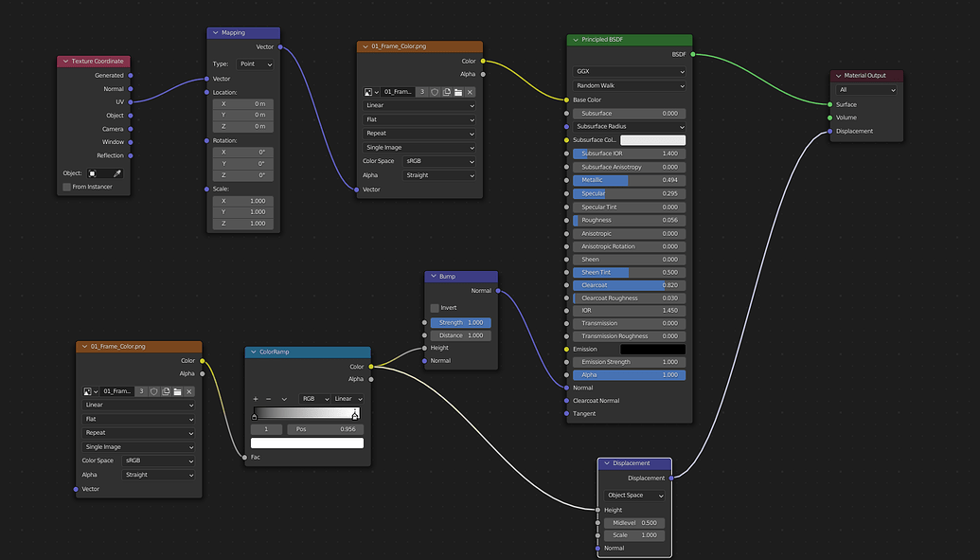The height and width of the screenshot is (560, 980).
Task: Click fake user shield icon in image node feeding ColorRamp
Action: 153,391
